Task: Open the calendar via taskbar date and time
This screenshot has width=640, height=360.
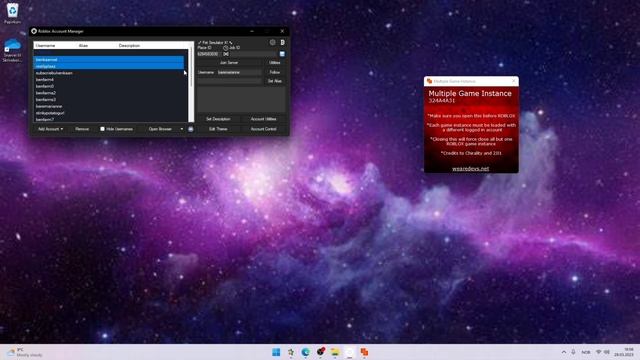Action: click(625, 352)
